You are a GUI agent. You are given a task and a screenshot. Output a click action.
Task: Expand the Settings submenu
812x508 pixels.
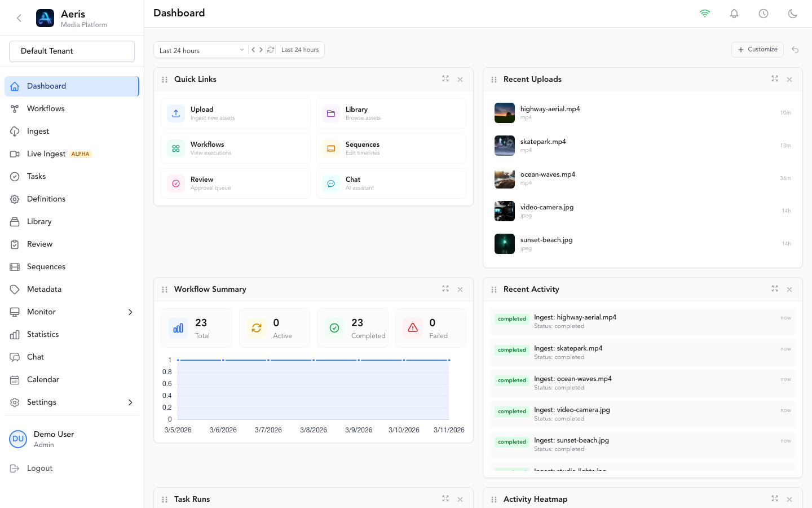130,402
